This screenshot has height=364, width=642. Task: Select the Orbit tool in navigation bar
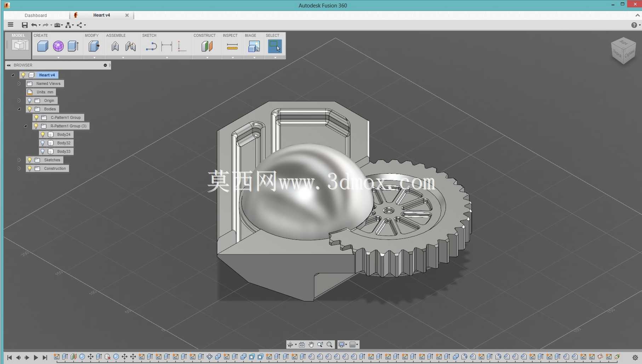[x=290, y=345]
